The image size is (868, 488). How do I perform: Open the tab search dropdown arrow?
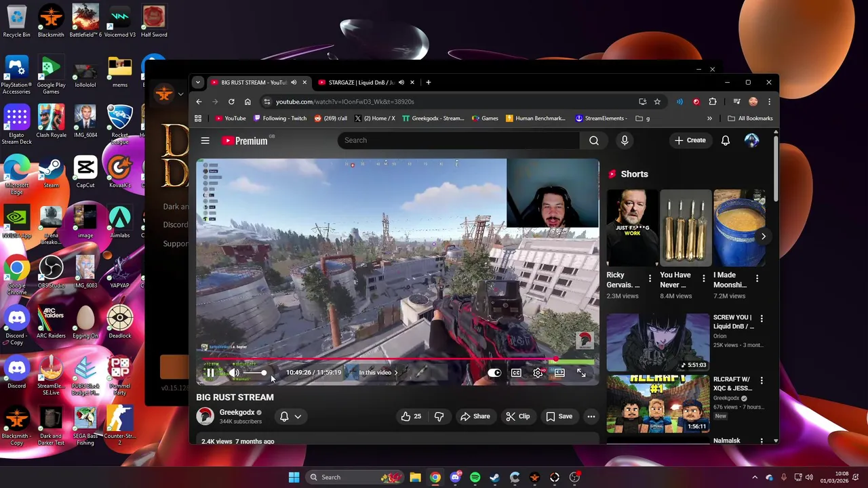point(197,83)
